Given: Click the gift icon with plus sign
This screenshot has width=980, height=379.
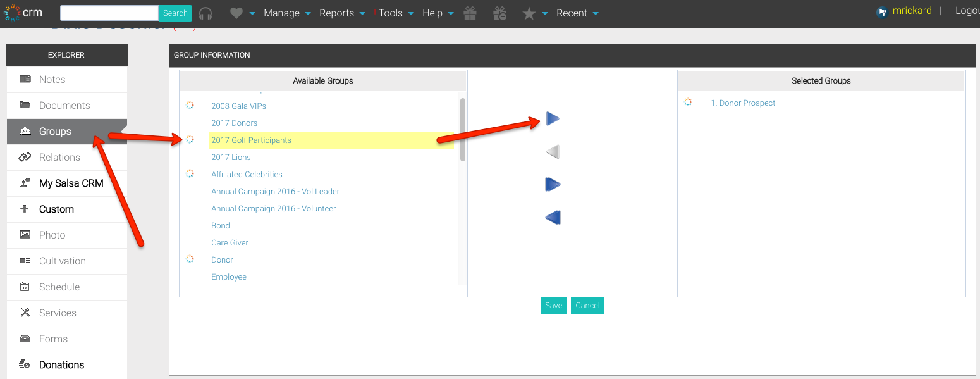Looking at the screenshot, I should pos(499,13).
